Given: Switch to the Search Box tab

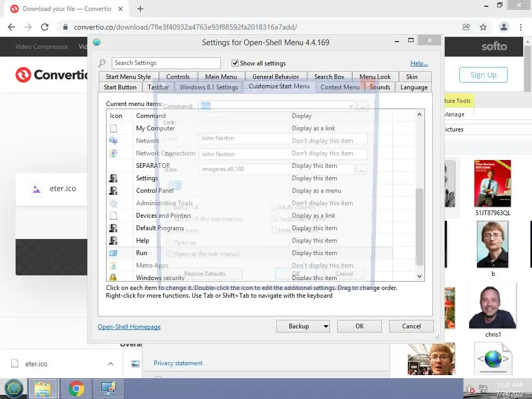Looking at the screenshot, I should (329, 77).
